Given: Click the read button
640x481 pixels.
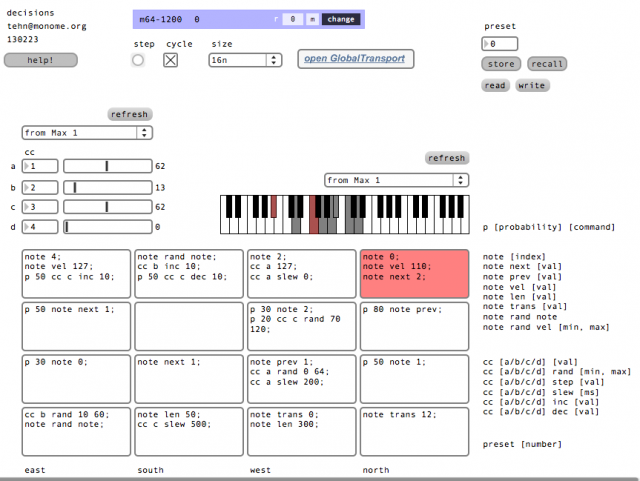Looking at the screenshot, I should 495,86.
